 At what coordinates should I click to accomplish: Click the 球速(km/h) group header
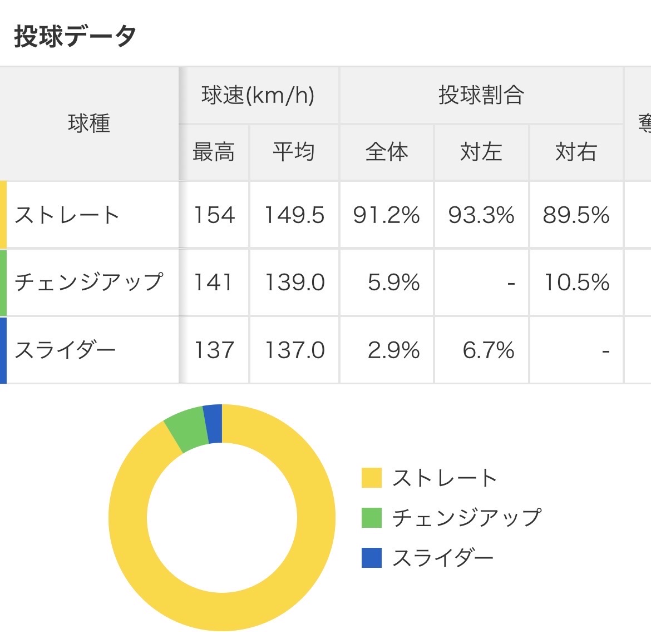click(x=258, y=95)
